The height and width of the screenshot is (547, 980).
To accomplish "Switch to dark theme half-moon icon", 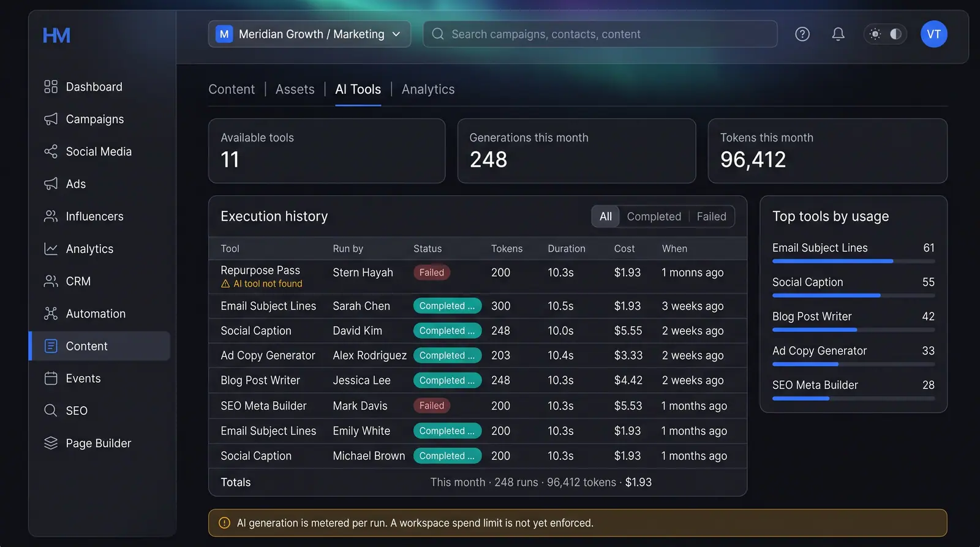I will click(895, 34).
